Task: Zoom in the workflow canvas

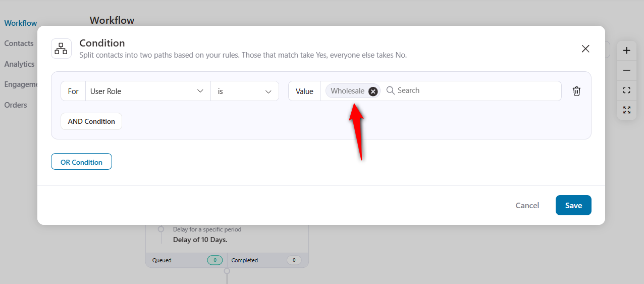Action: click(626, 51)
